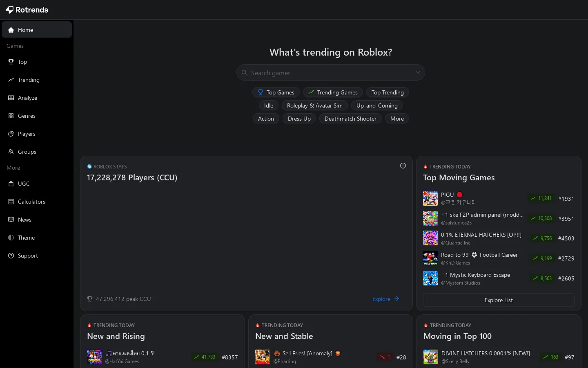588x368 pixels.
Task: Open the DIVINE HATCHERS game thumbnail
Action: pos(431,357)
